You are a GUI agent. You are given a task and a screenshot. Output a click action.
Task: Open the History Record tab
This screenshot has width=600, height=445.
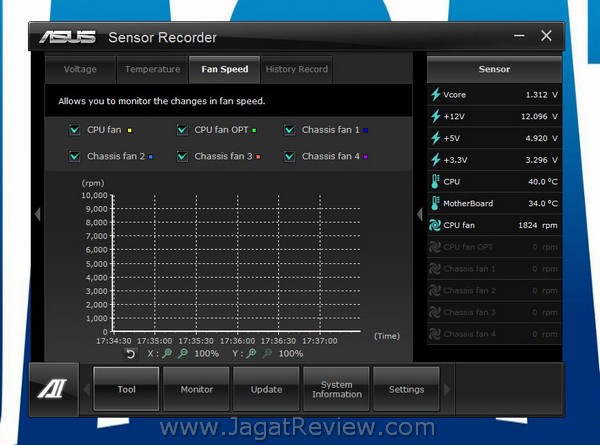coord(297,69)
